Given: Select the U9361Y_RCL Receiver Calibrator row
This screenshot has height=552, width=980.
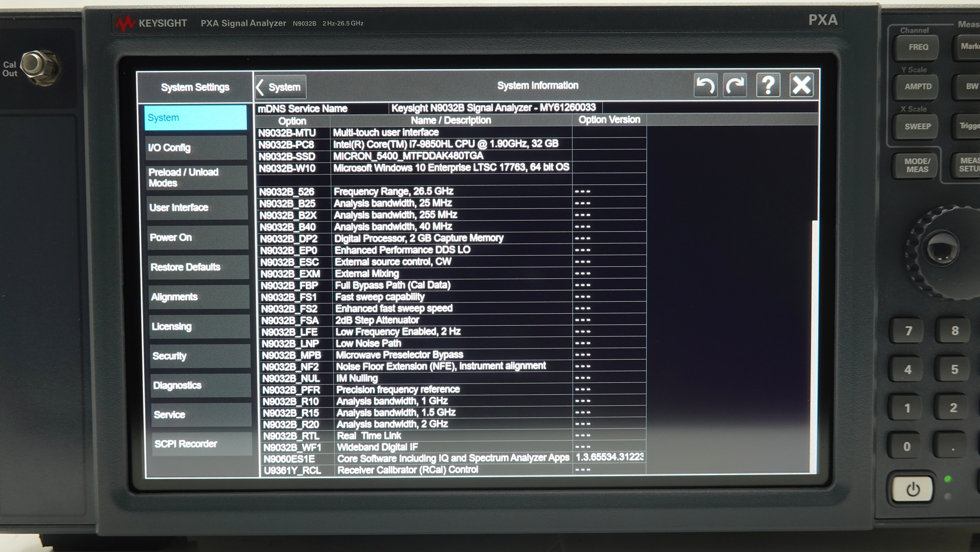Looking at the screenshot, I should [x=454, y=470].
